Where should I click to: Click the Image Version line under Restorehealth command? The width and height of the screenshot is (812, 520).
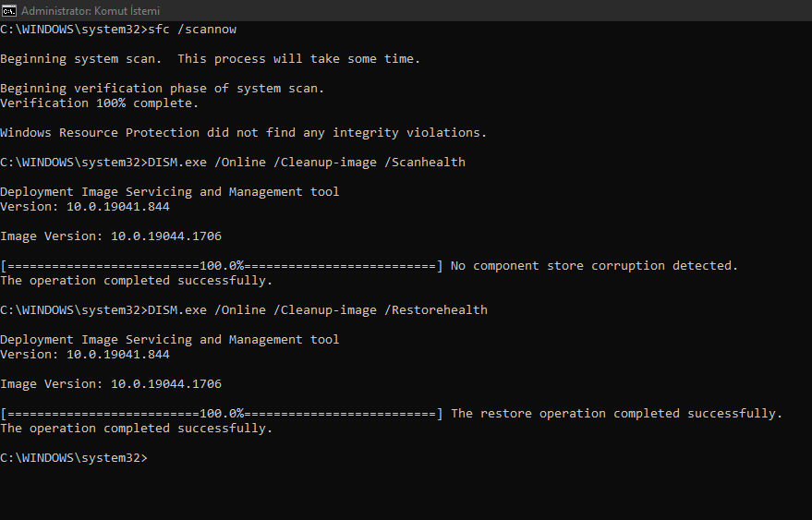pos(111,384)
